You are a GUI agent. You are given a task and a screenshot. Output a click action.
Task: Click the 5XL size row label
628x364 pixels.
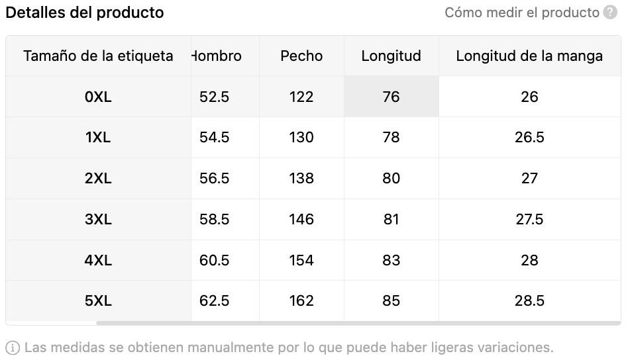(x=98, y=301)
